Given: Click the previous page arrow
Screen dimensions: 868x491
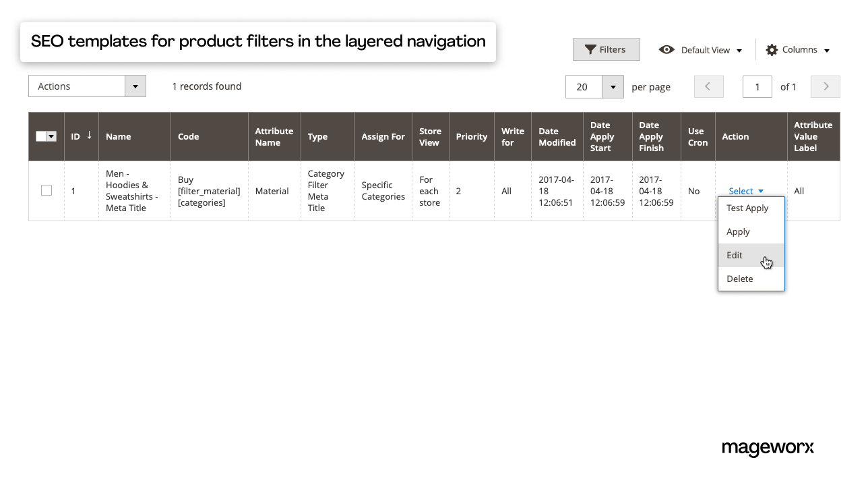Looking at the screenshot, I should pos(708,86).
